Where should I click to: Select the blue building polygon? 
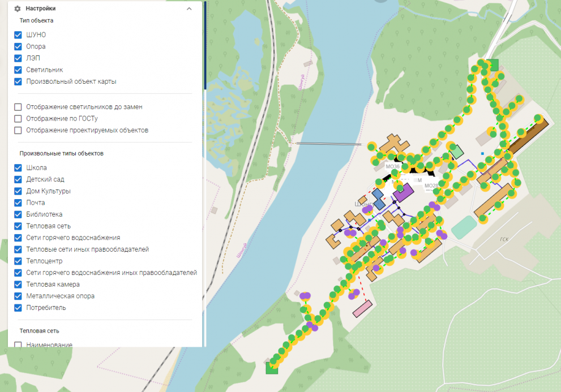click(x=378, y=199)
